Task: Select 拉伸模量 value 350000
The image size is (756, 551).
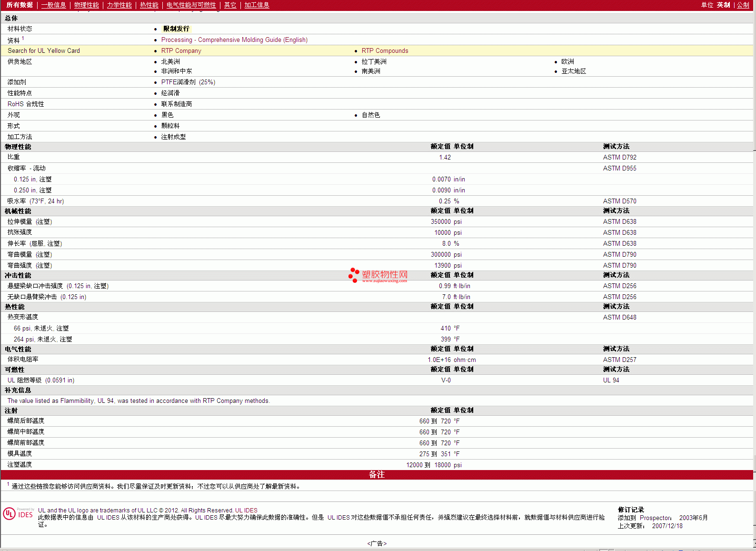Action: pyautogui.click(x=441, y=222)
